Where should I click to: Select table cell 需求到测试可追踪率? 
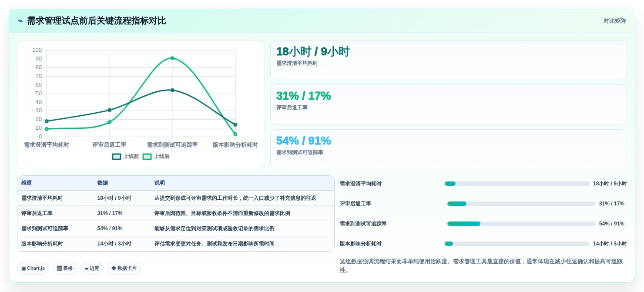tap(45, 228)
